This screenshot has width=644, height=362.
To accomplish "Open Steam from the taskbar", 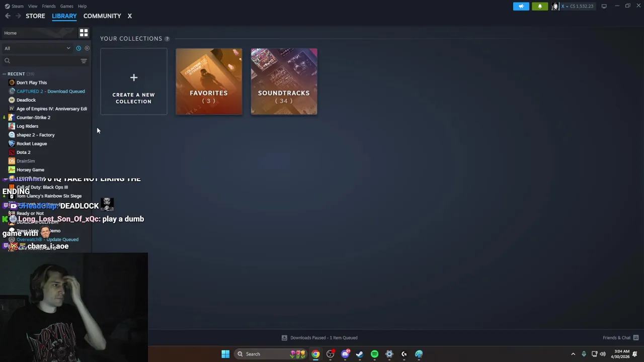I will tap(360, 354).
